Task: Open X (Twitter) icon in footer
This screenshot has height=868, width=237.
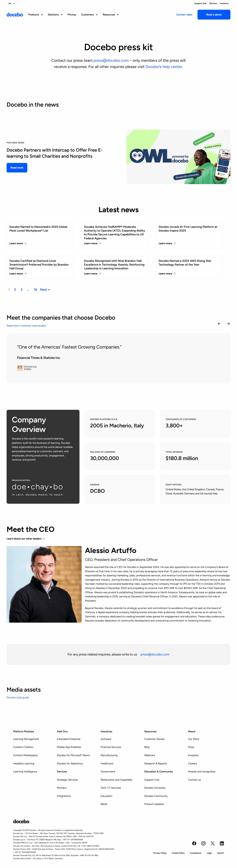Action: click(213, 843)
